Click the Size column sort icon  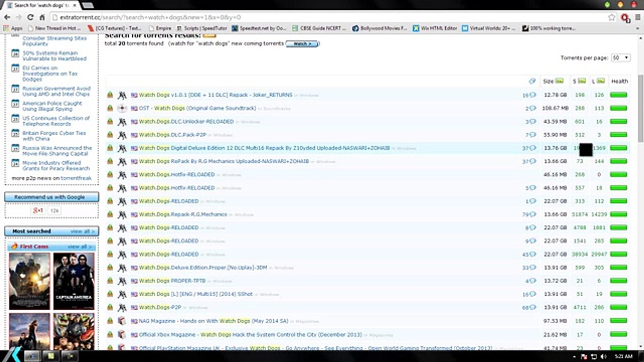(559, 81)
